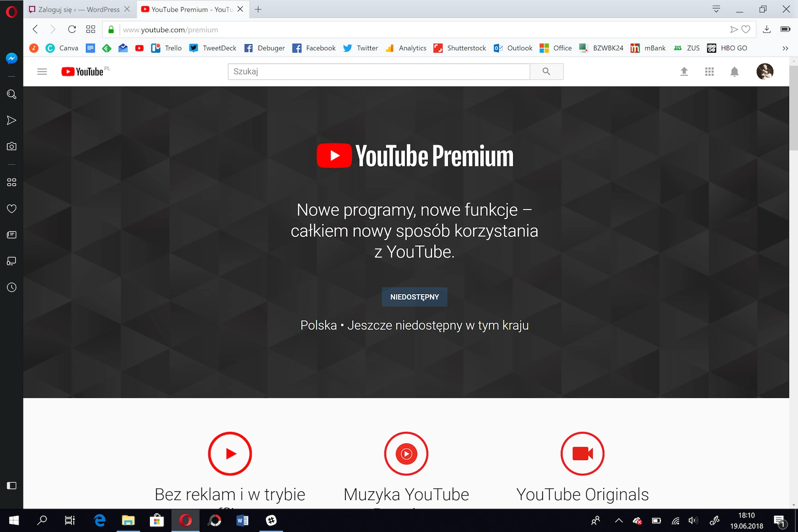
Task: Close the YouTube Premium tab
Action: click(240, 9)
